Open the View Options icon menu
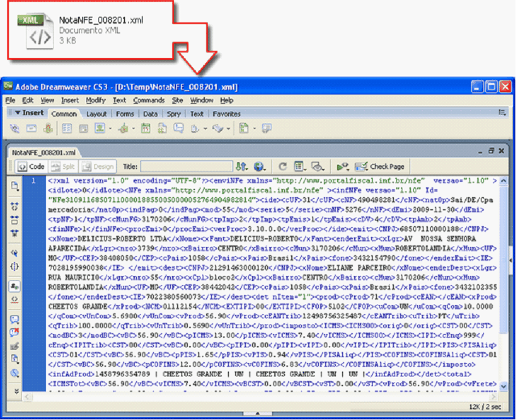 tap(300, 167)
